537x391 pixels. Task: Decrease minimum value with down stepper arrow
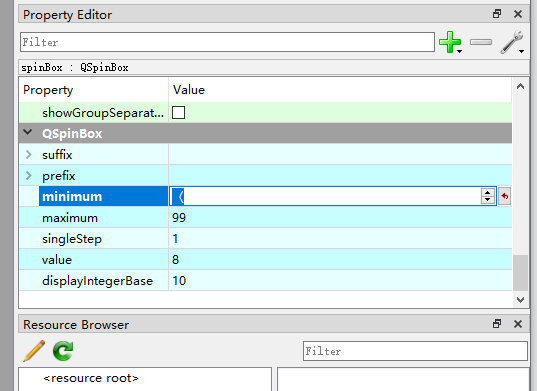488,200
